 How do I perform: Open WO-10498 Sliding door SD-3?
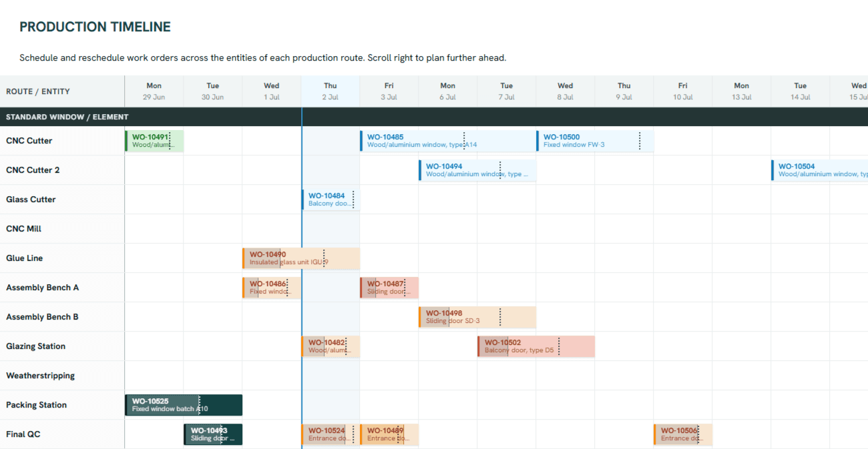pos(477,317)
